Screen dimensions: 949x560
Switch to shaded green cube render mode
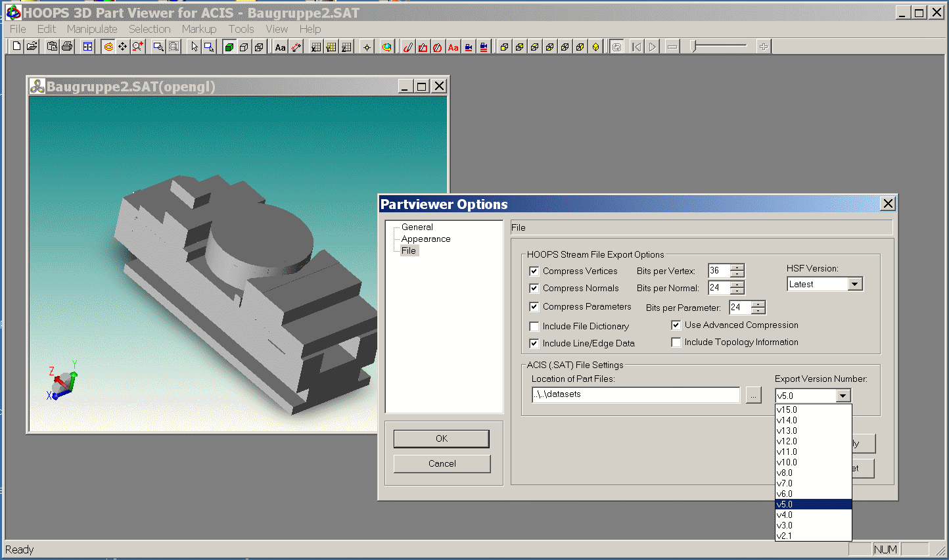click(x=229, y=47)
